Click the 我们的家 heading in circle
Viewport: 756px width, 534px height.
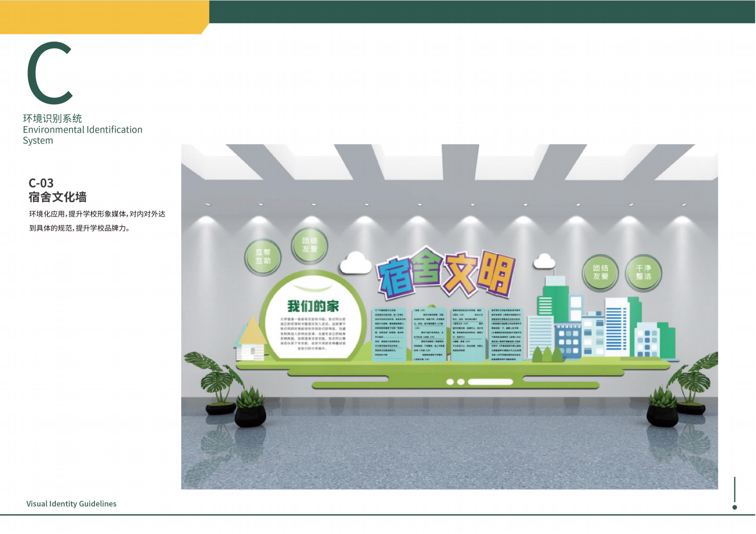[313, 307]
